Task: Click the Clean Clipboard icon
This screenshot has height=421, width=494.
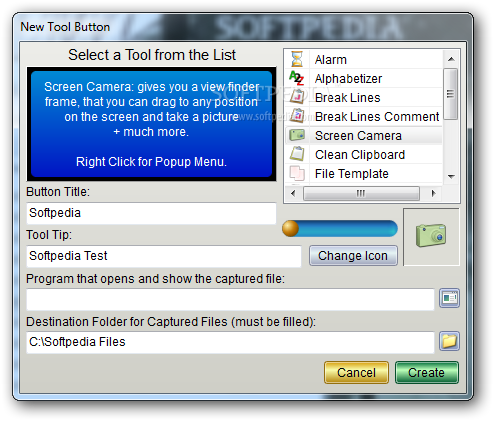Action: coord(297,154)
